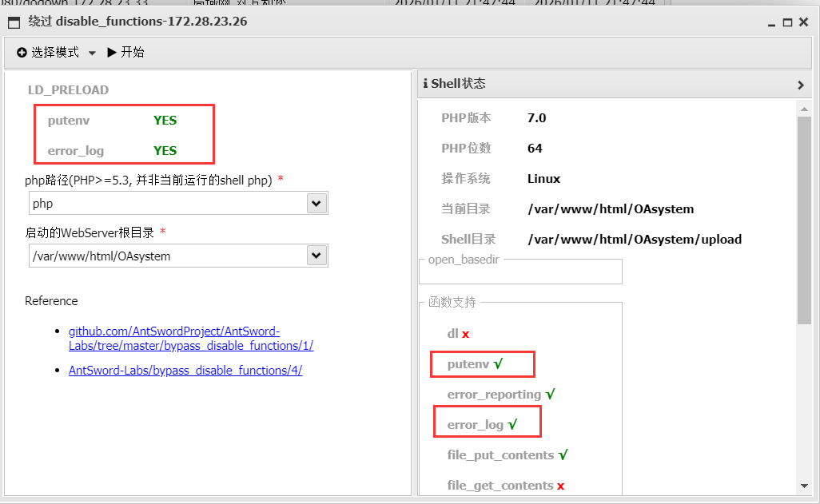
Task: Expand the php路径 dropdown arrow
Action: click(x=316, y=204)
